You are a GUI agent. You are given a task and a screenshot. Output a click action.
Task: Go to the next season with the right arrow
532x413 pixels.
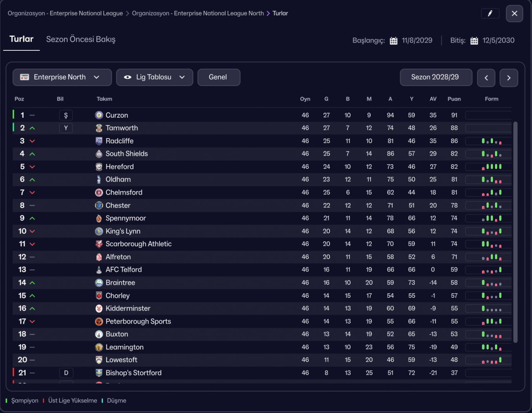pyautogui.click(x=509, y=78)
